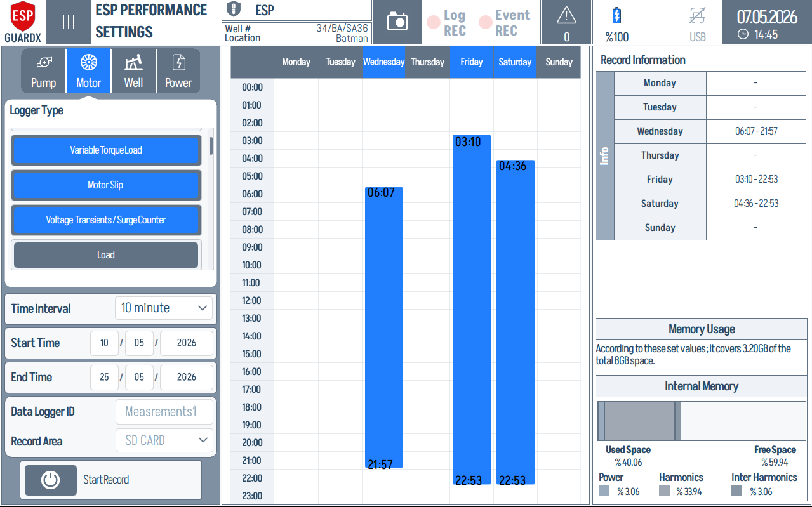Click the USB connection icon
812x507 pixels.
[697, 16]
